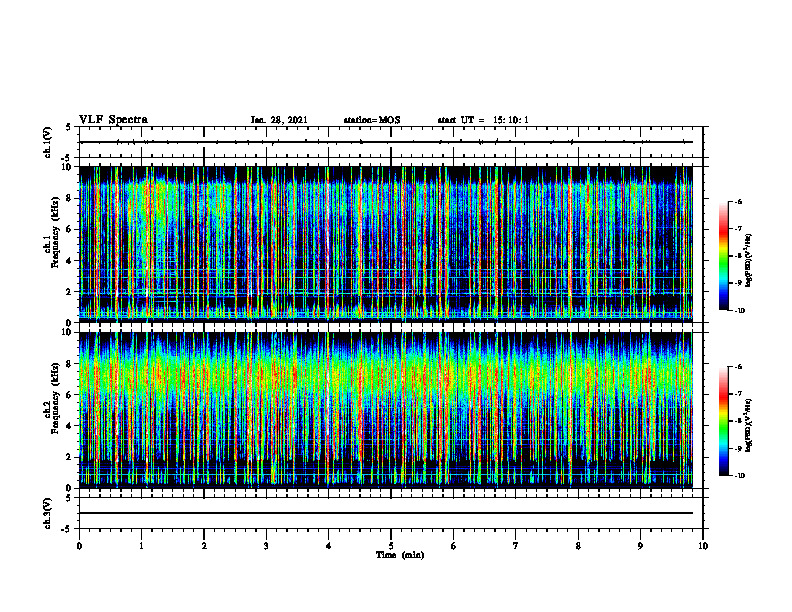Click the ch.2 spectrogram panel
The width and height of the screenshot is (792, 612).
click(386, 410)
